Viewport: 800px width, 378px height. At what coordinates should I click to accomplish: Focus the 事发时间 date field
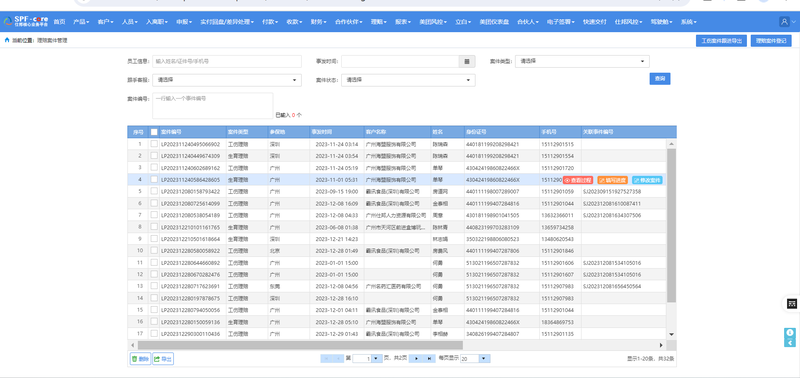pos(400,61)
